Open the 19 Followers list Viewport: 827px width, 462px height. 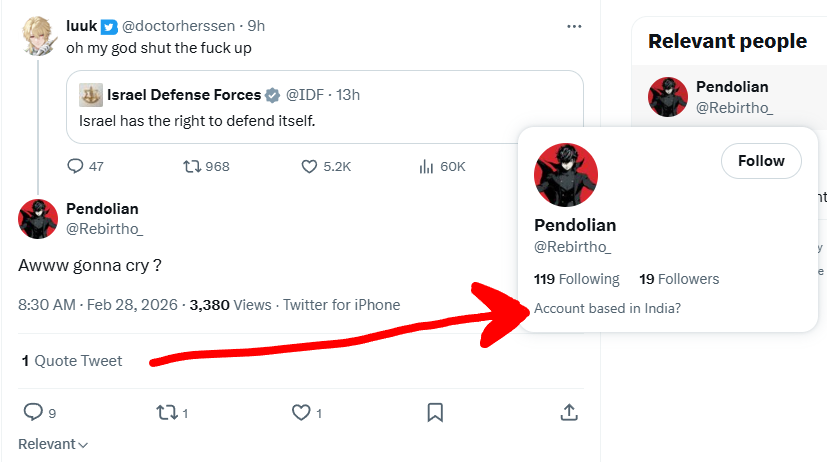[x=679, y=279]
